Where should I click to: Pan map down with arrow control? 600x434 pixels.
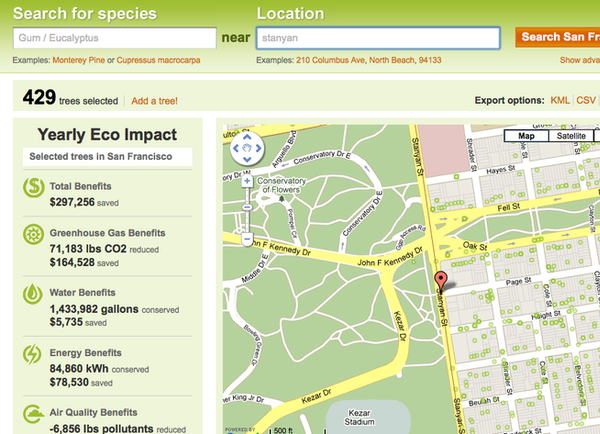247,159
